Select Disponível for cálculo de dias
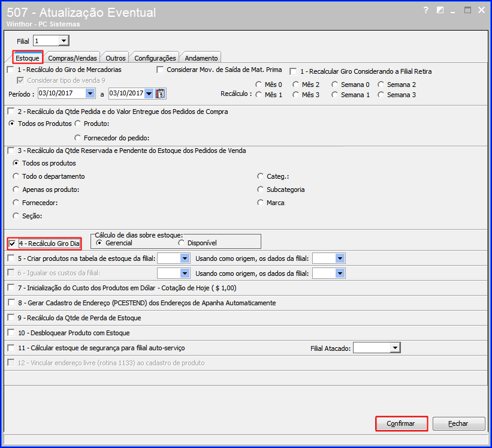Screen dimensions: 492x448 181,243
